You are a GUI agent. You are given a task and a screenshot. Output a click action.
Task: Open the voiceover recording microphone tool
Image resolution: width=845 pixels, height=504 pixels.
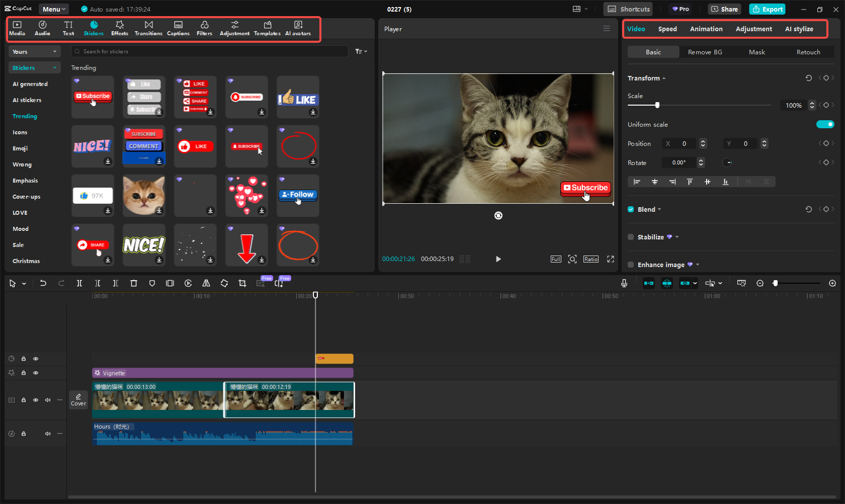(624, 283)
